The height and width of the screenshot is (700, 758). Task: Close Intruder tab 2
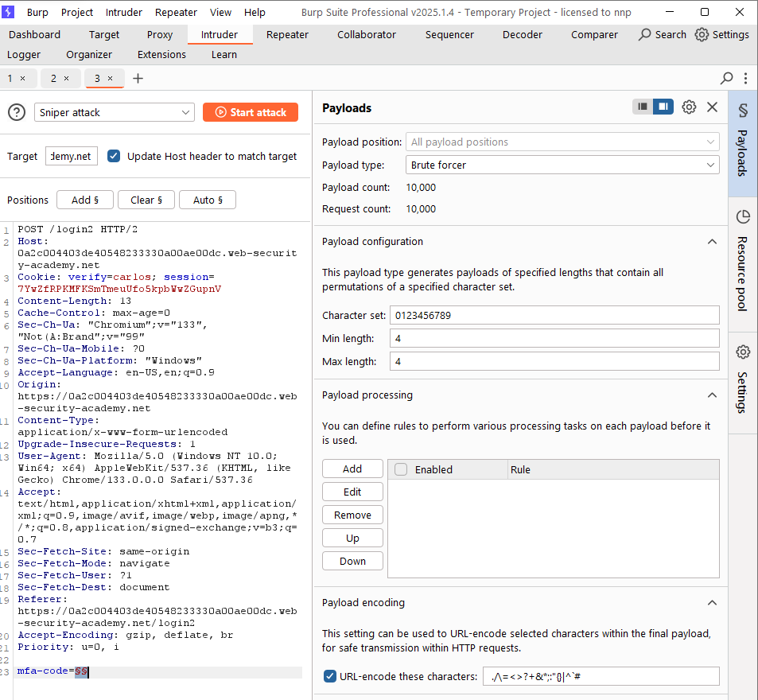(67, 78)
